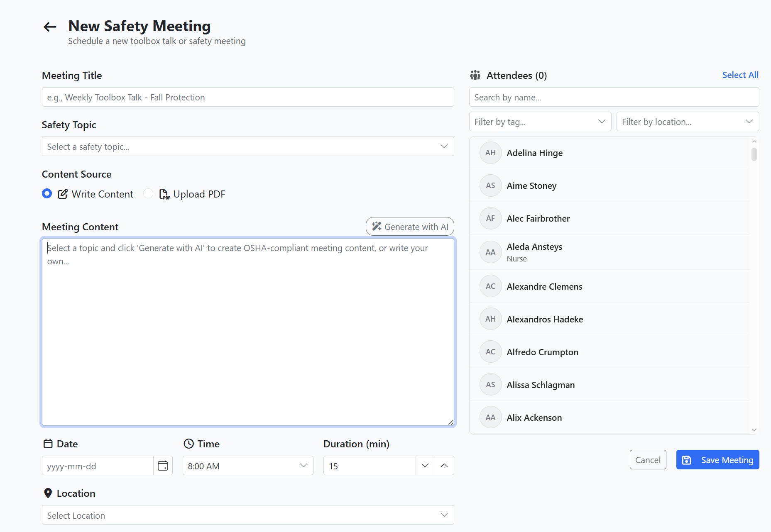Image resolution: width=771 pixels, height=532 pixels.
Task: Expand the Filter by tag dropdown
Action: click(540, 122)
